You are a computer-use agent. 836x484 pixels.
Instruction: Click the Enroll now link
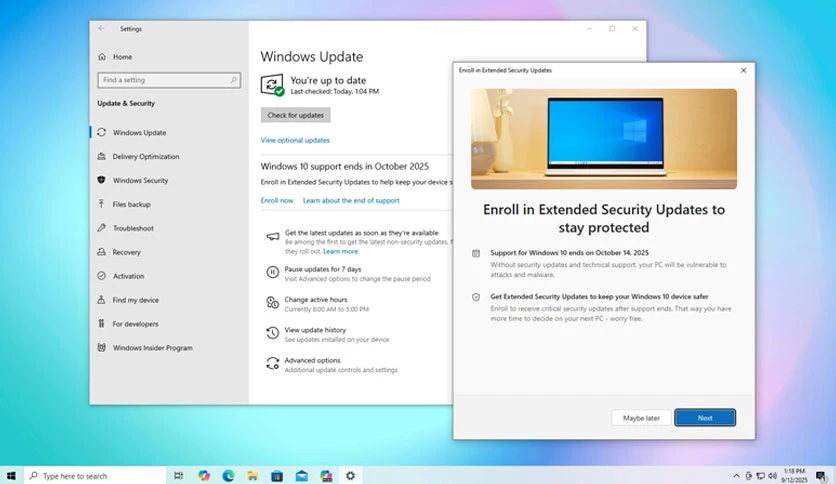pyautogui.click(x=277, y=200)
